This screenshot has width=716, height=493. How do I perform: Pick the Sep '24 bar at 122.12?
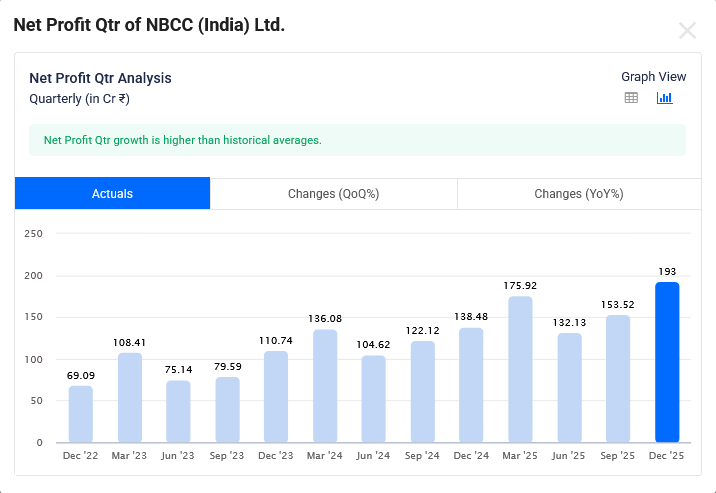pos(423,392)
